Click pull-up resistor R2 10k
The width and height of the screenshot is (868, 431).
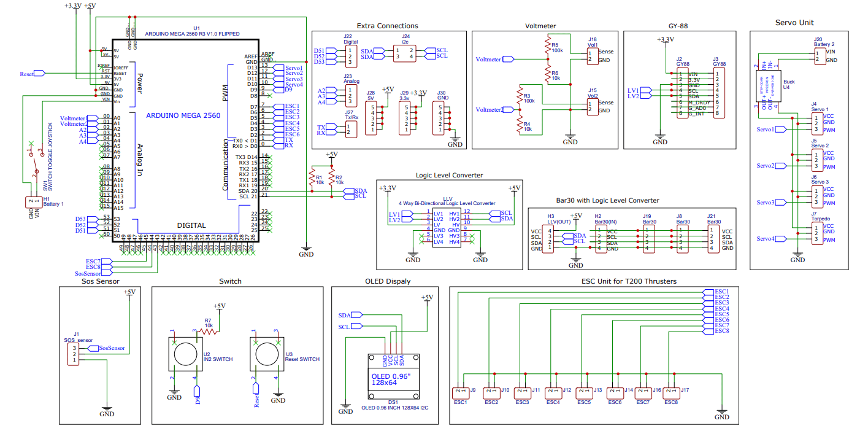pos(331,179)
